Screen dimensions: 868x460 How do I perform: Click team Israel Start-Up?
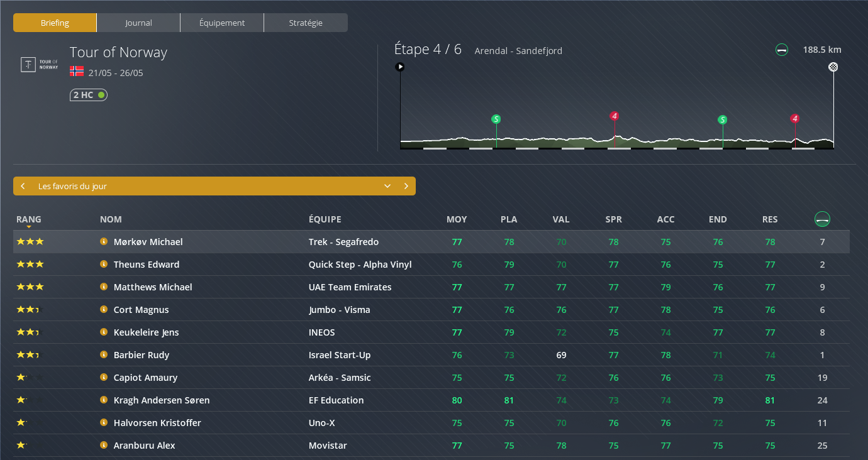click(340, 355)
